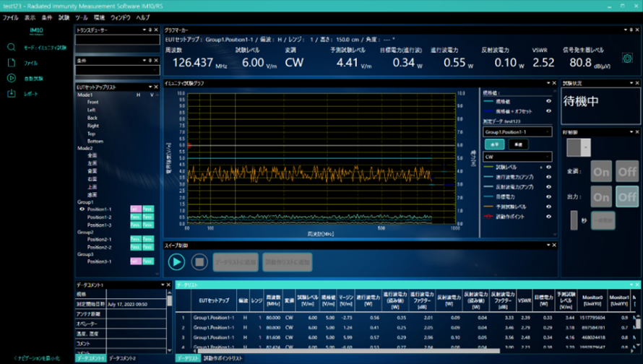Toggle eye icon for 誤動作ポイント
643x364 pixels.
tap(548, 216)
